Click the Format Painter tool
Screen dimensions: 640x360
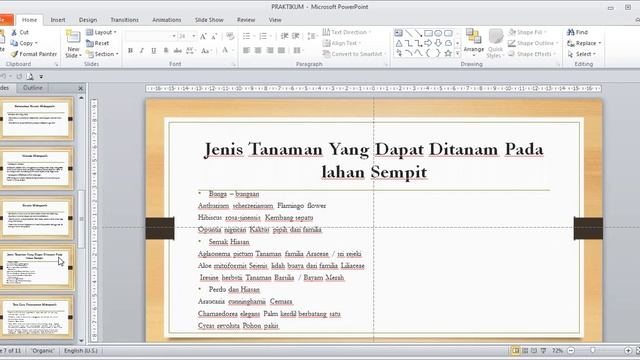click(33, 54)
